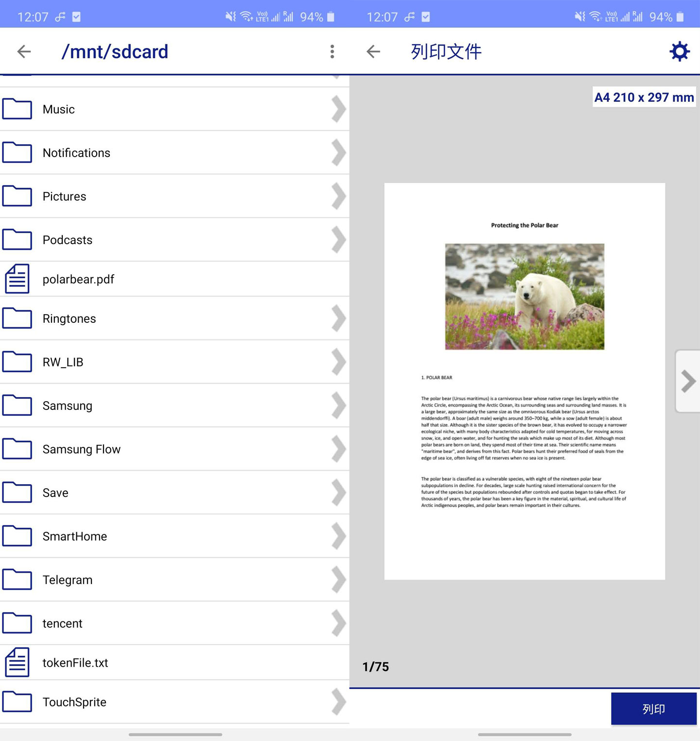The width and height of the screenshot is (700, 741).
Task: Click the Notifications folder icon
Action: [x=17, y=152]
